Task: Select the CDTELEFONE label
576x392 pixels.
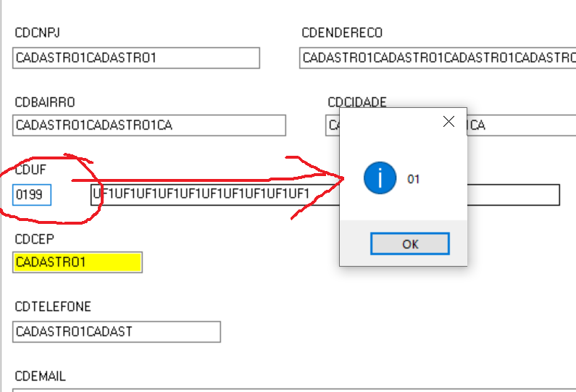Action: 53,307
